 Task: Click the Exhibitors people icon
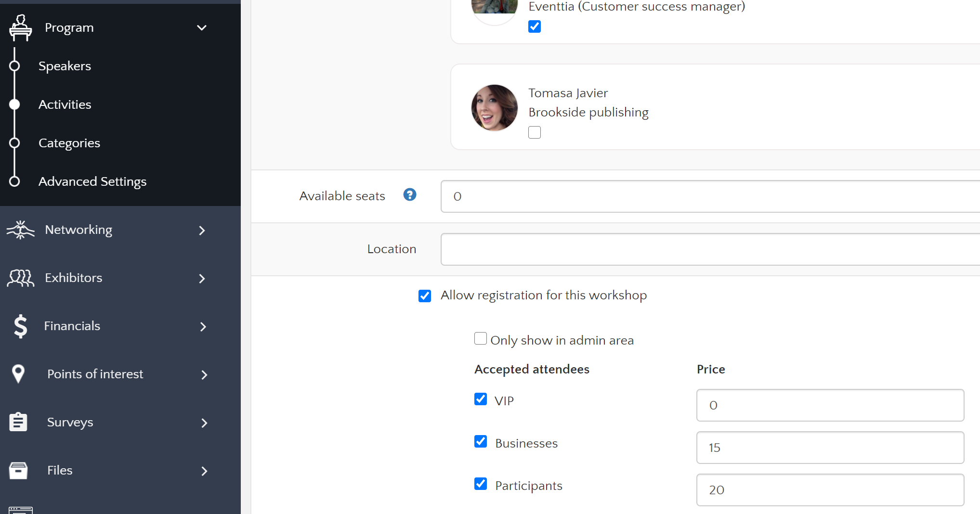click(20, 278)
